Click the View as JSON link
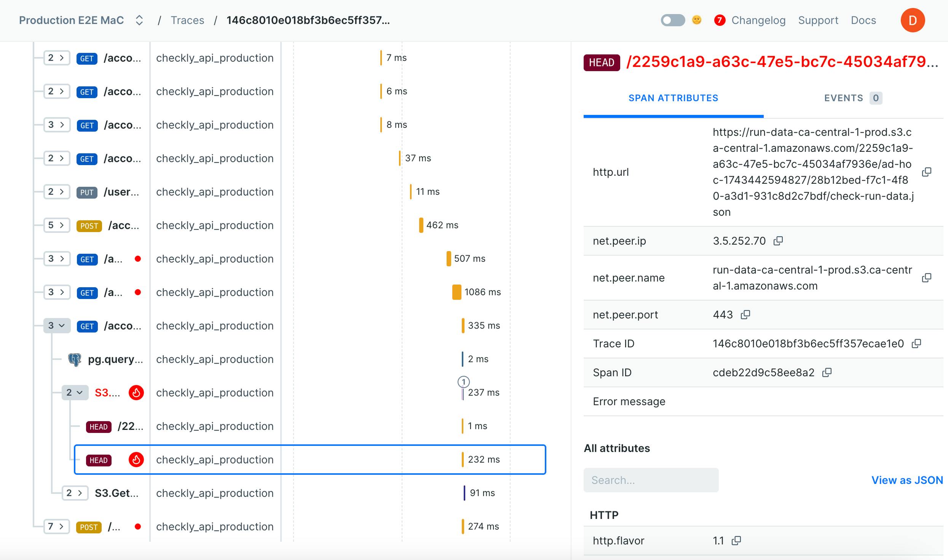The image size is (948, 560). pyautogui.click(x=907, y=480)
